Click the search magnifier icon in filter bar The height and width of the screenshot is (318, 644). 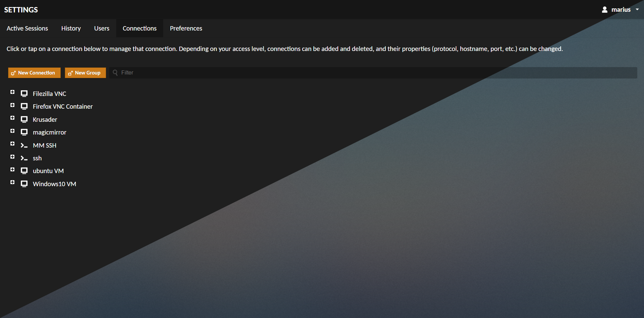[x=115, y=73]
